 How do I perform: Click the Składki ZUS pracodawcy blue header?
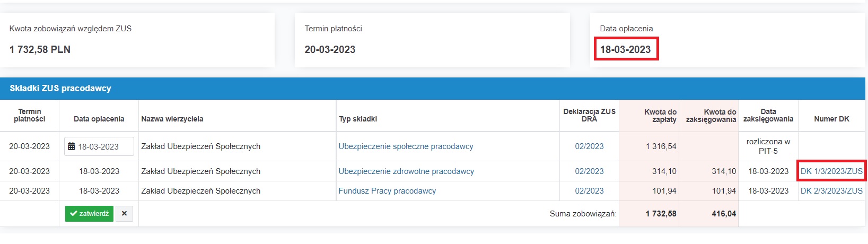(x=433, y=89)
